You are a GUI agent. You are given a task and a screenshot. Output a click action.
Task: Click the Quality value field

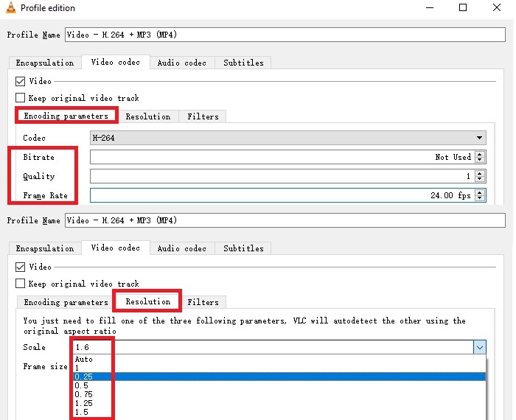(x=282, y=176)
